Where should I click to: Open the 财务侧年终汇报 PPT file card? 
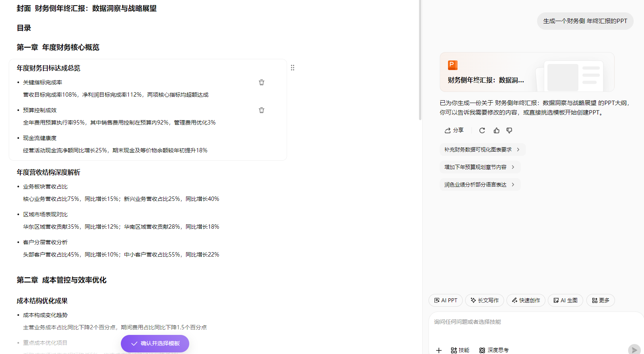[x=527, y=72]
